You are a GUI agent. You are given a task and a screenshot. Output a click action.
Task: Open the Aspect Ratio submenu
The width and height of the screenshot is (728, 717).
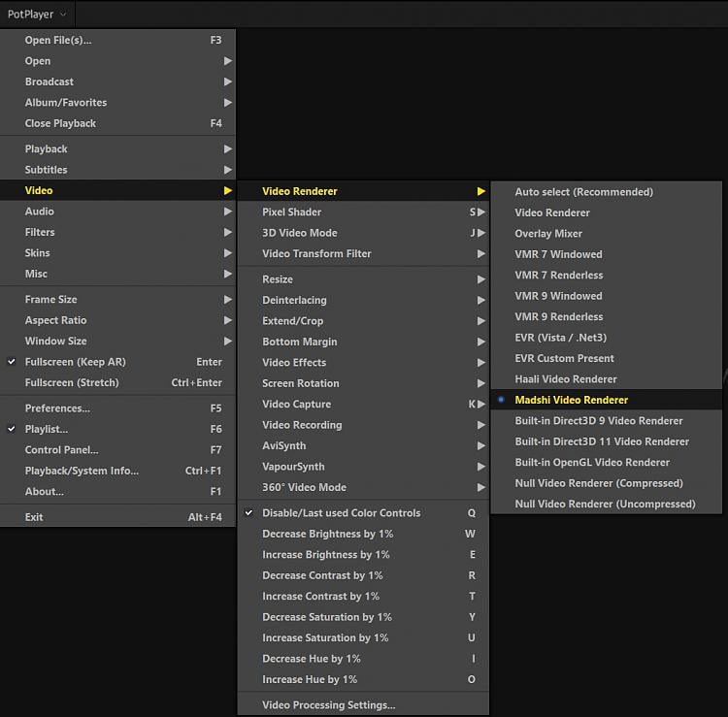pyautogui.click(x=117, y=320)
